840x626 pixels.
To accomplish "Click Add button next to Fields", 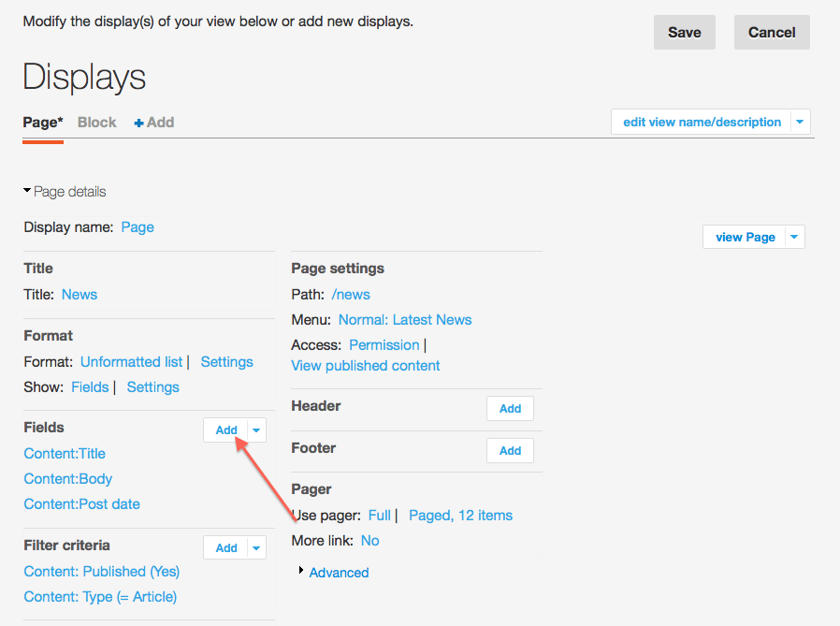I will click(226, 429).
